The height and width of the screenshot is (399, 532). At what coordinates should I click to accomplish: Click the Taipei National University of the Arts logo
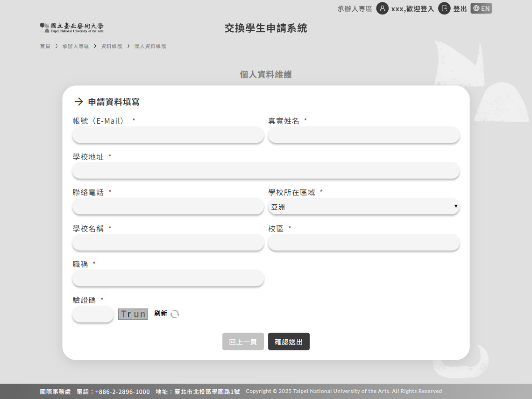tap(71, 27)
